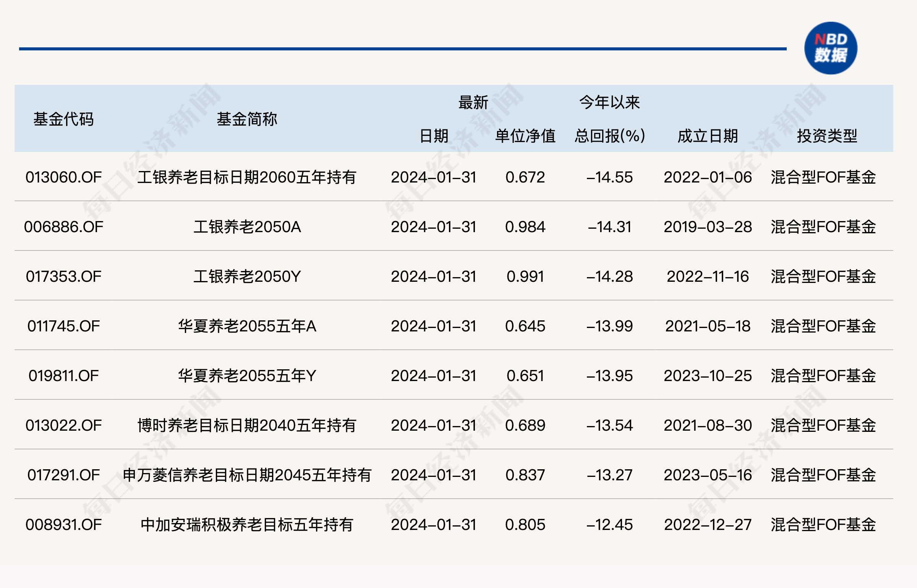Select fund name 华夏养老2055五年Y
917x588 pixels.
coord(247,376)
